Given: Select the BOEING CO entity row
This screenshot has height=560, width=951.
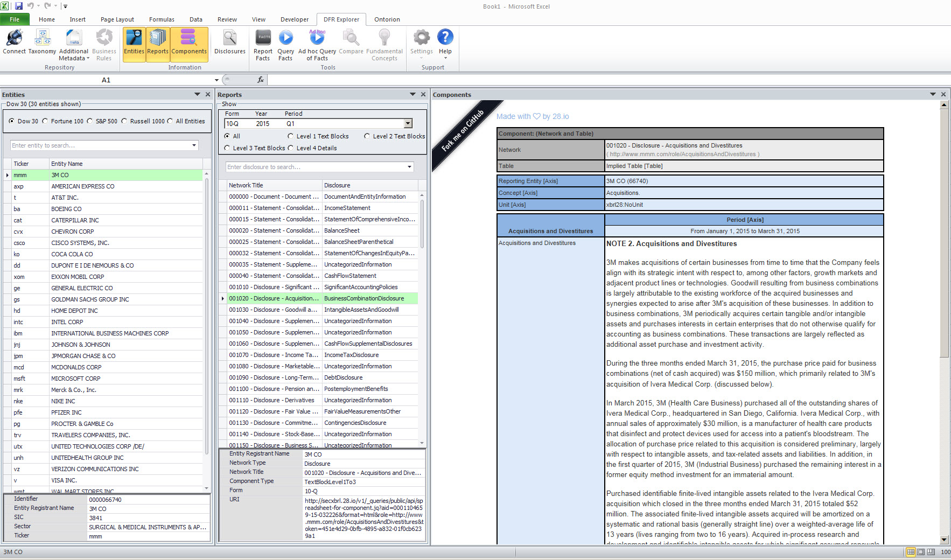Looking at the screenshot, I should point(103,209).
